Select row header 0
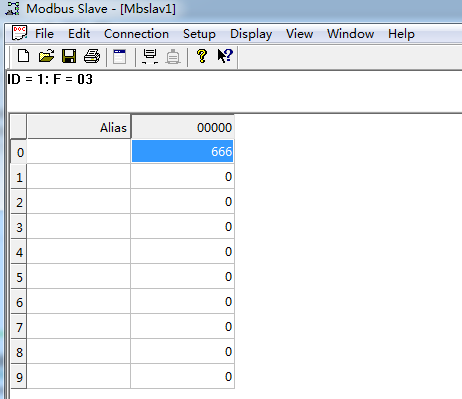The image size is (462, 399). pos(19,152)
